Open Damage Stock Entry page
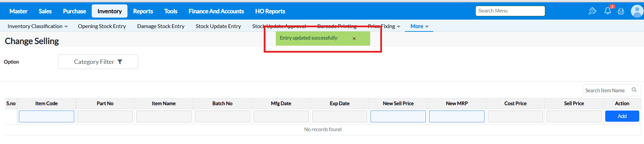Image resolution: width=644 pixels, height=144 pixels. (x=161, y=26)
